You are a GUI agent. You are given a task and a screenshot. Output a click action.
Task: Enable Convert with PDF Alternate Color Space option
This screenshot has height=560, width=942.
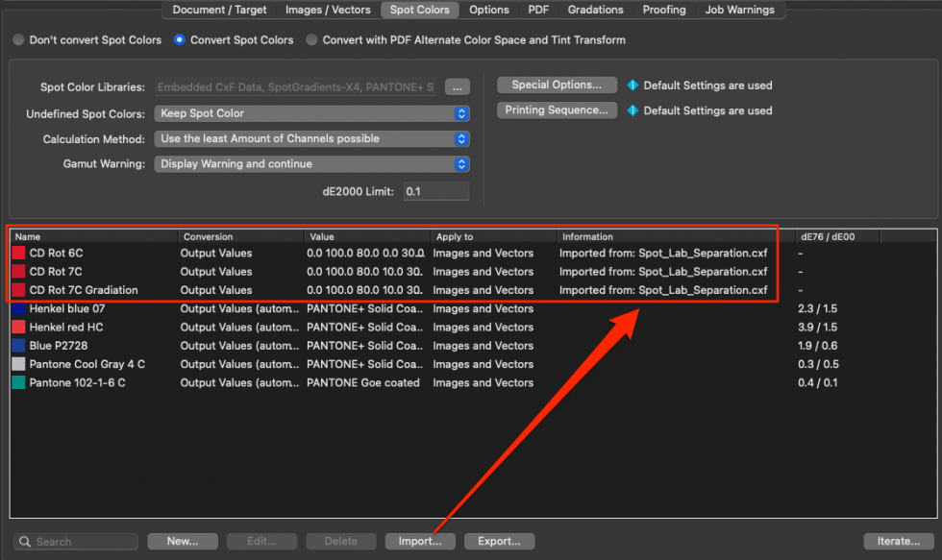310,39
